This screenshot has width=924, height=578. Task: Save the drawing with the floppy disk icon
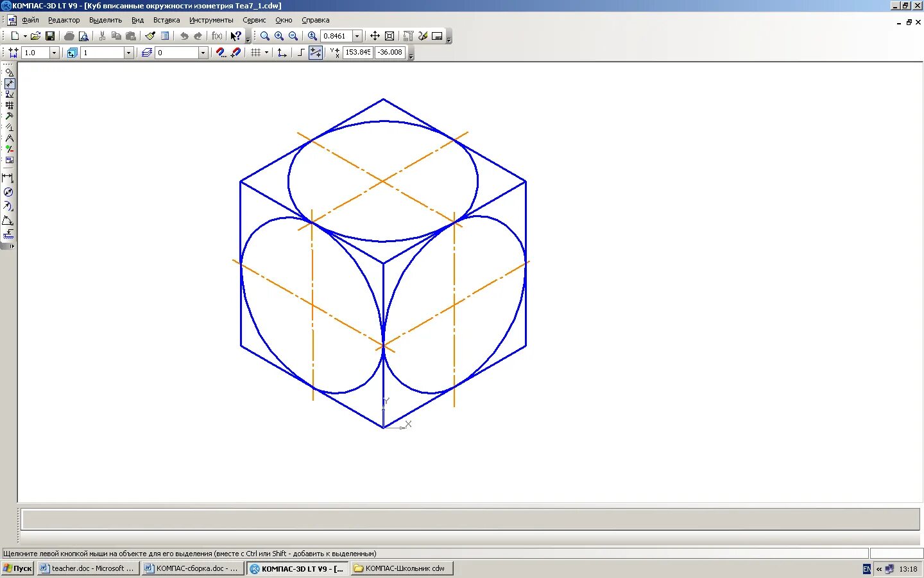(50, 36)
